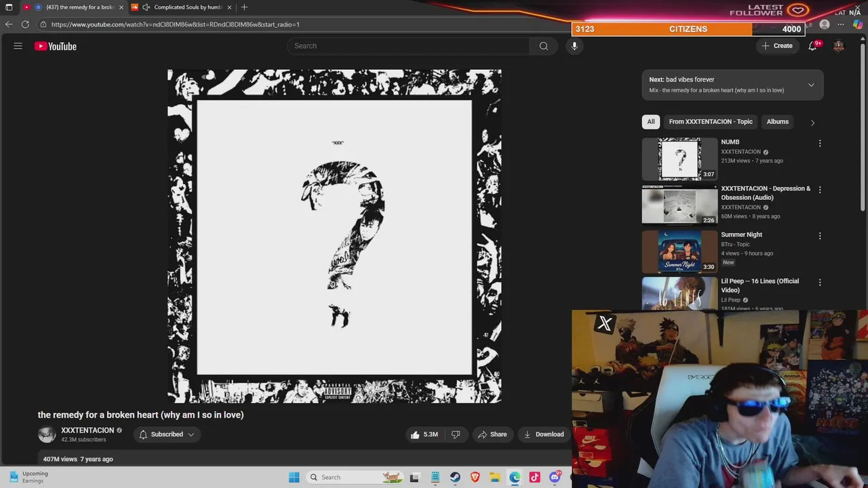868x488 pixels.
Task: Switch to Complicated Souls browser tab
Action: 182,7
